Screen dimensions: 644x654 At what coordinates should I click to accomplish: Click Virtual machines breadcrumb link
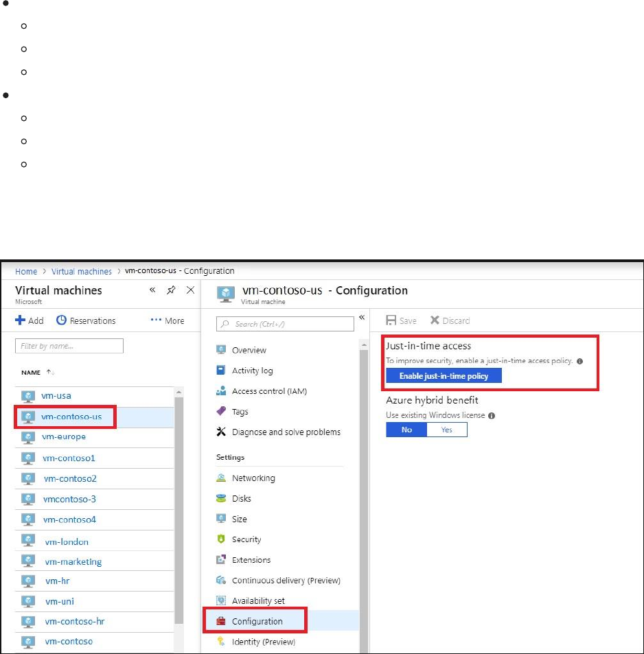[x=82, y=272]
